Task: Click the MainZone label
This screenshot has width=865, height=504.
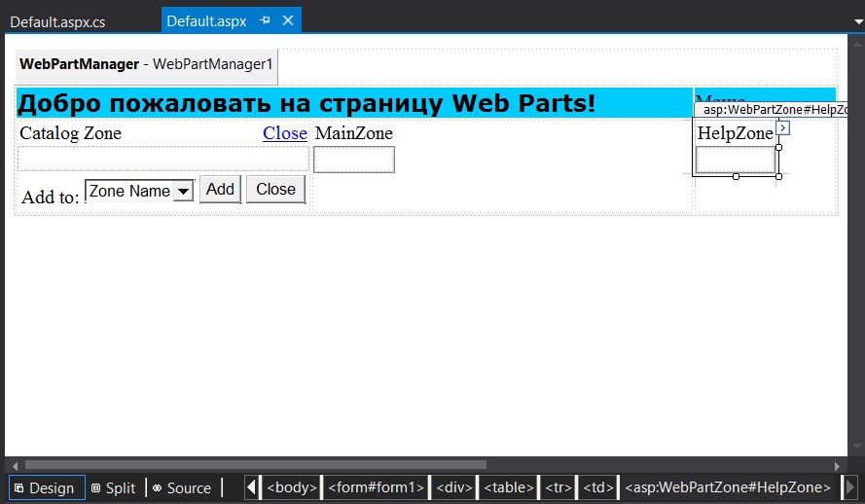Action: [353, 133]
